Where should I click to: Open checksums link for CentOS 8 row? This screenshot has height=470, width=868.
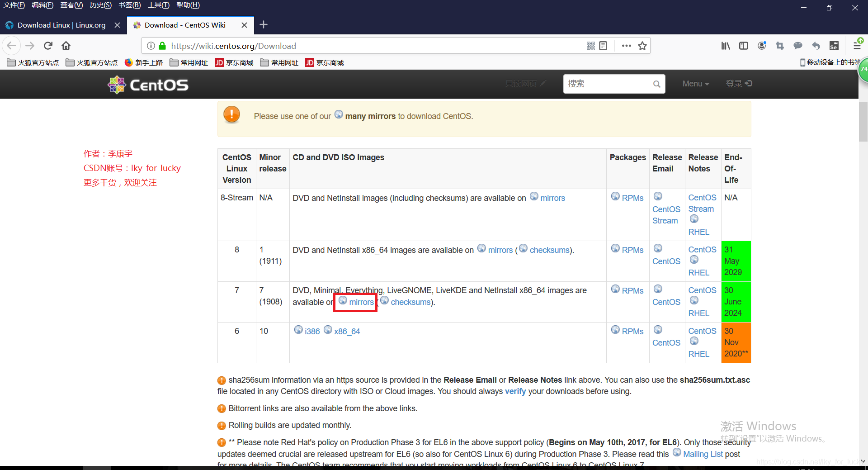[x=549, y=250]
